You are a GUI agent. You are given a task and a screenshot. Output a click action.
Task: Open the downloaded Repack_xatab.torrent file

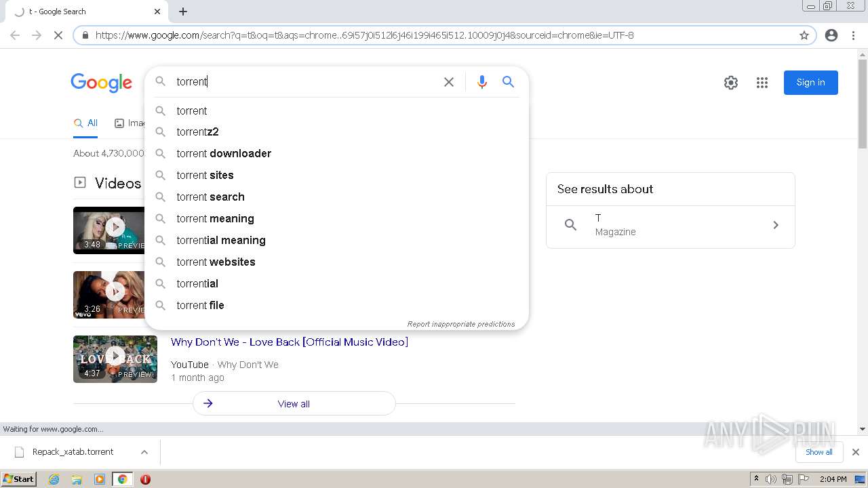[73, 452]
